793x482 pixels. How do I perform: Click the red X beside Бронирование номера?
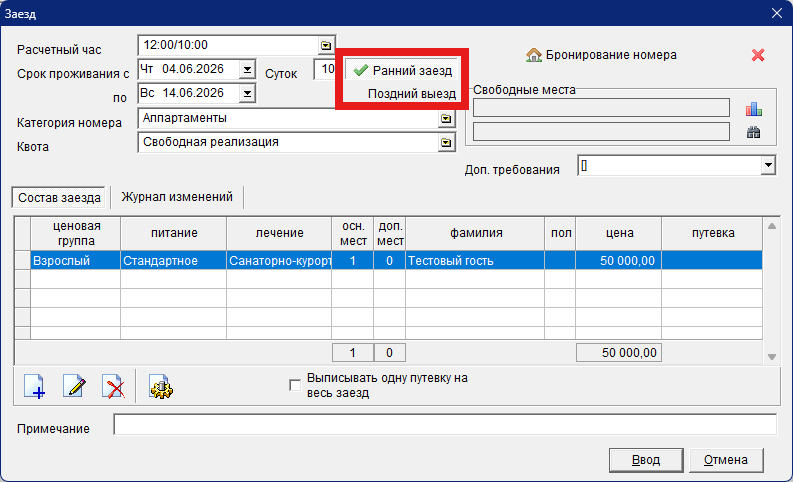click(x=758, y=55)
